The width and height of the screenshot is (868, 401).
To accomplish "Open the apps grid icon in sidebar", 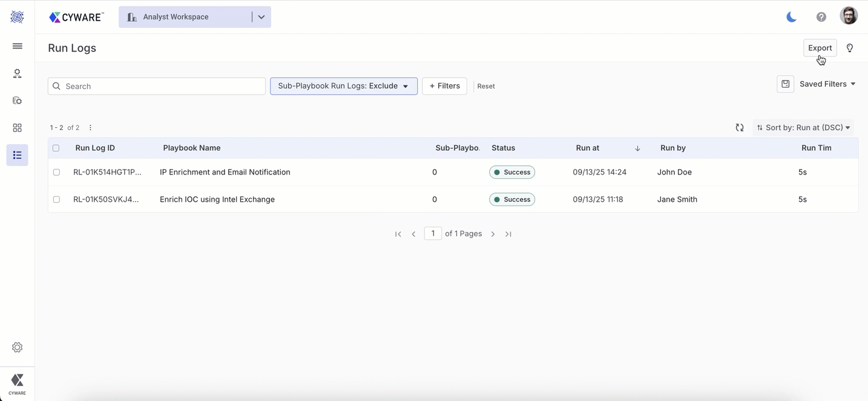I will tap(18, 128).
